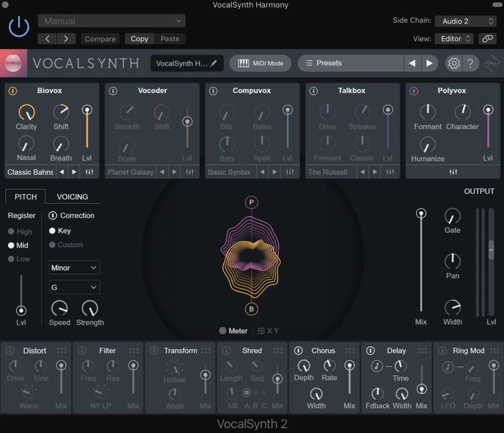Open the help question mark button

470,63
